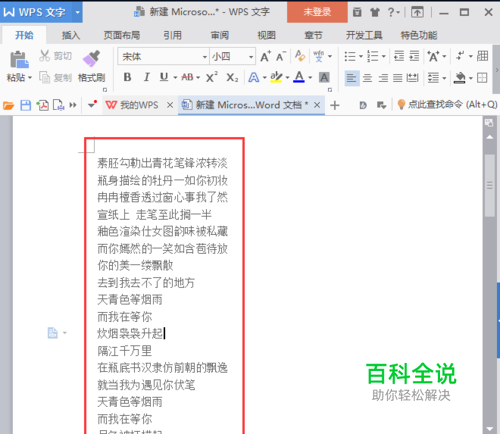Toggle Strikethrough AB formatting
Screen dimensions: 500x434
(x=187, y=77)
